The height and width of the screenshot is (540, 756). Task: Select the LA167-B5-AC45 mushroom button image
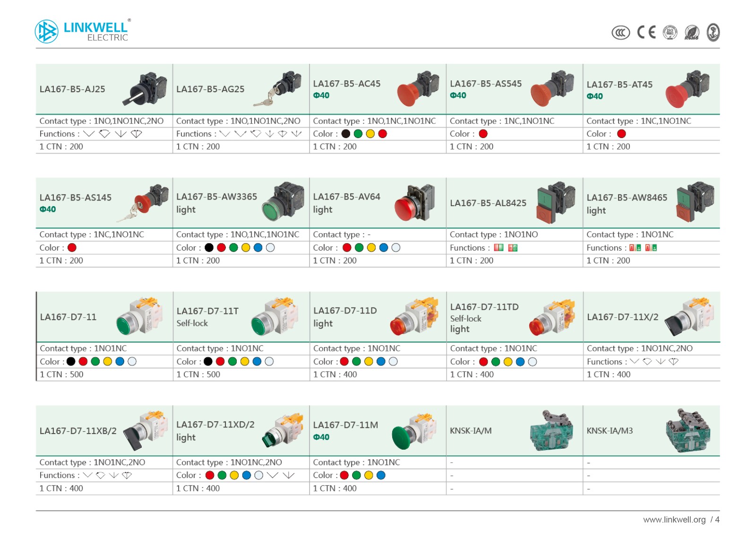pyautogui.click(x=418, y=88)
